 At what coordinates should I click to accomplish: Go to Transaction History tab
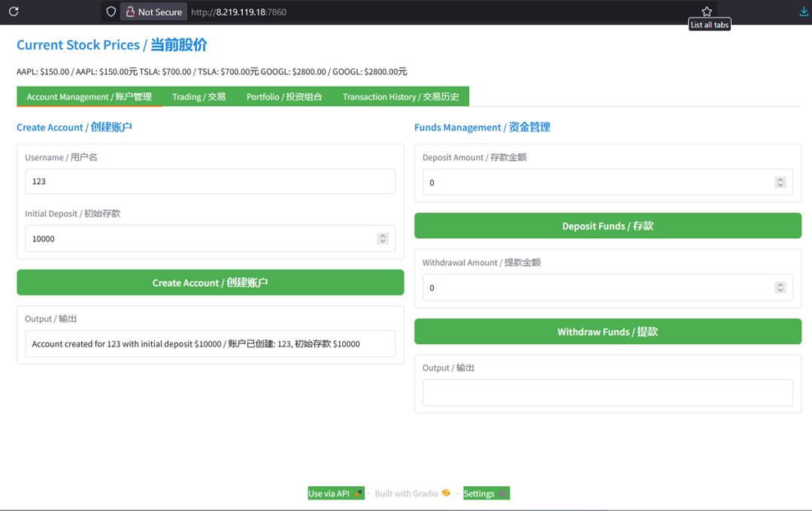click(400, 97)
